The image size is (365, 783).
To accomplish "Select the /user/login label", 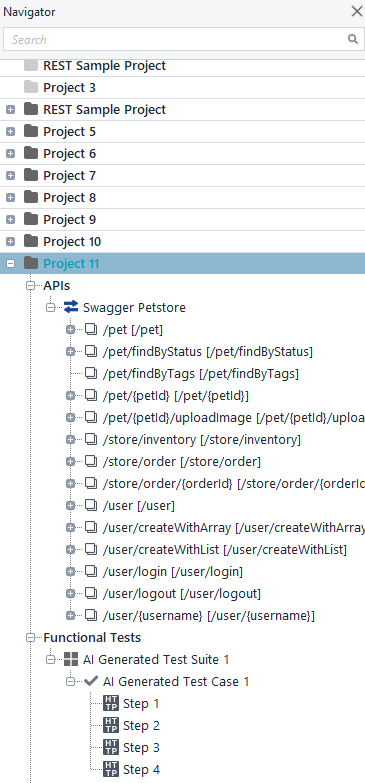I will click(x=173, y=571).
